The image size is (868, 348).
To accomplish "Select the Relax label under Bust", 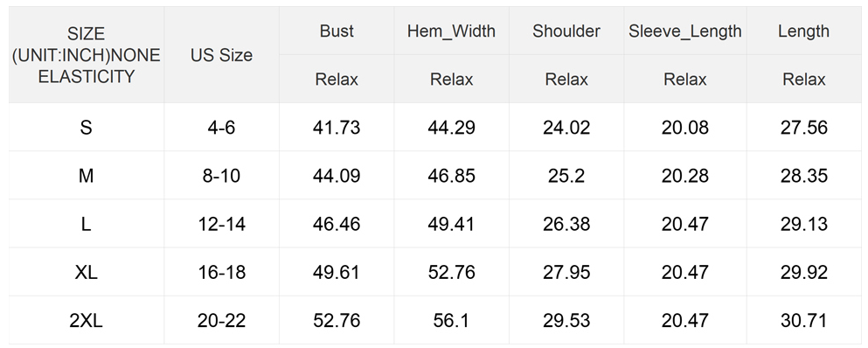I will click(x=337, y=80).
